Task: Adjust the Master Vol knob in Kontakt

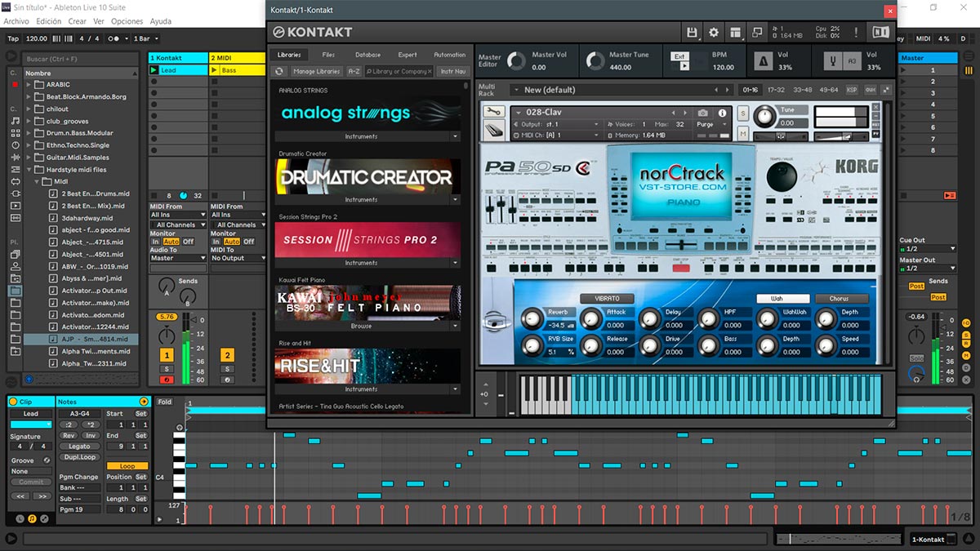Action: pos(516,61)
